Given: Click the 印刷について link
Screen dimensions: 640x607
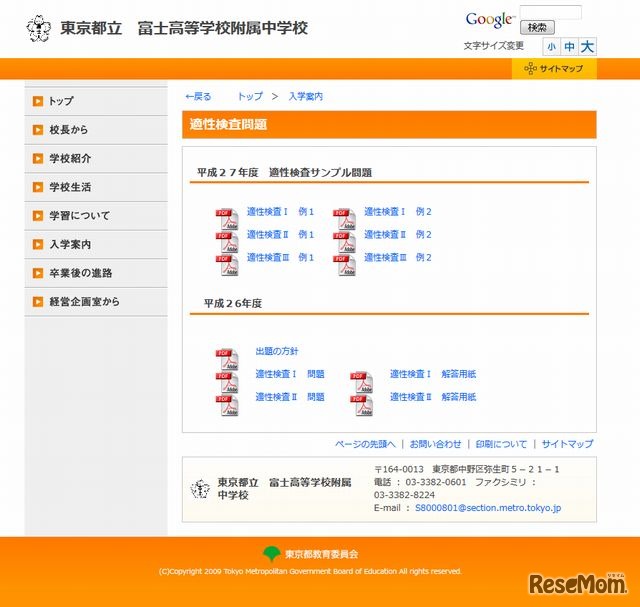Looking at the screenshot, I should tap(501, 444).
